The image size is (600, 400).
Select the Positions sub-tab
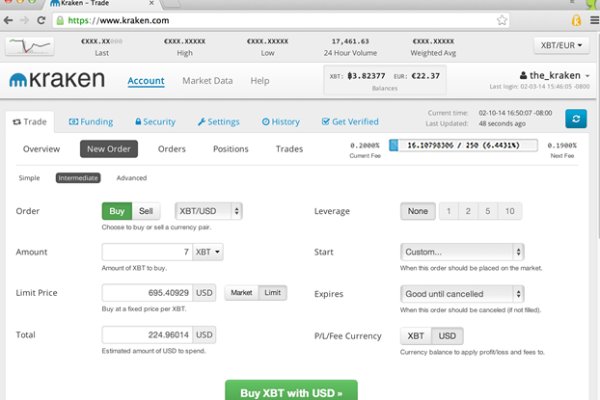[x=231, y=149]
